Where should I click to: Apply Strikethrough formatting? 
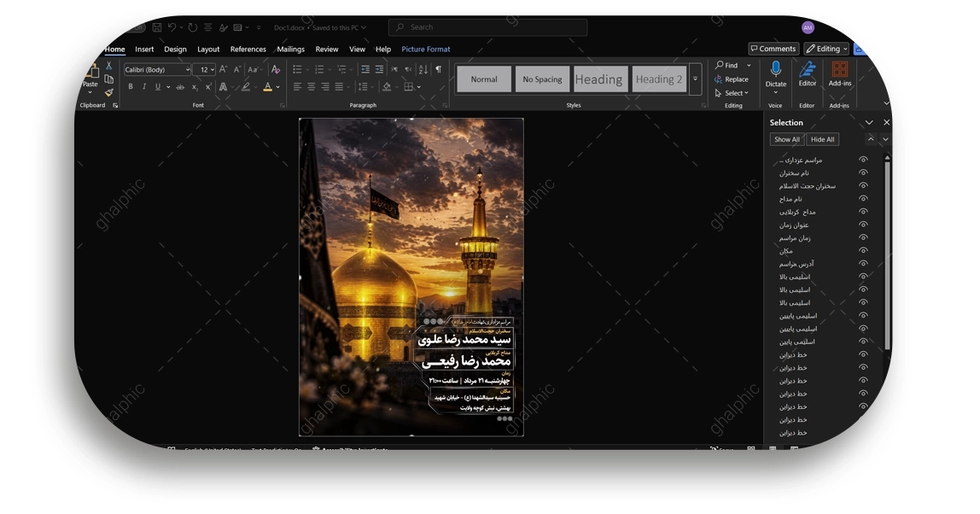(180, 87)
